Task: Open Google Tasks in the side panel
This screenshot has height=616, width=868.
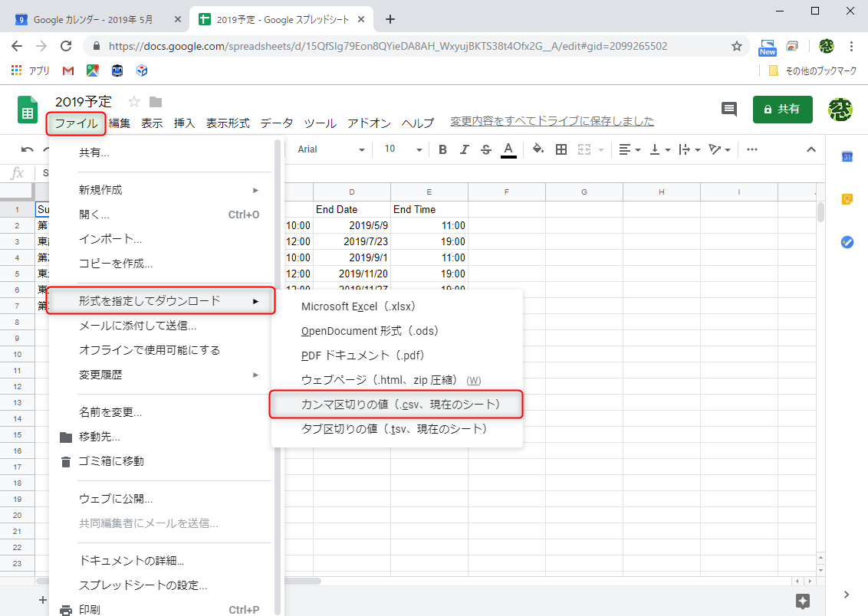Action: (x=847, y=242)
